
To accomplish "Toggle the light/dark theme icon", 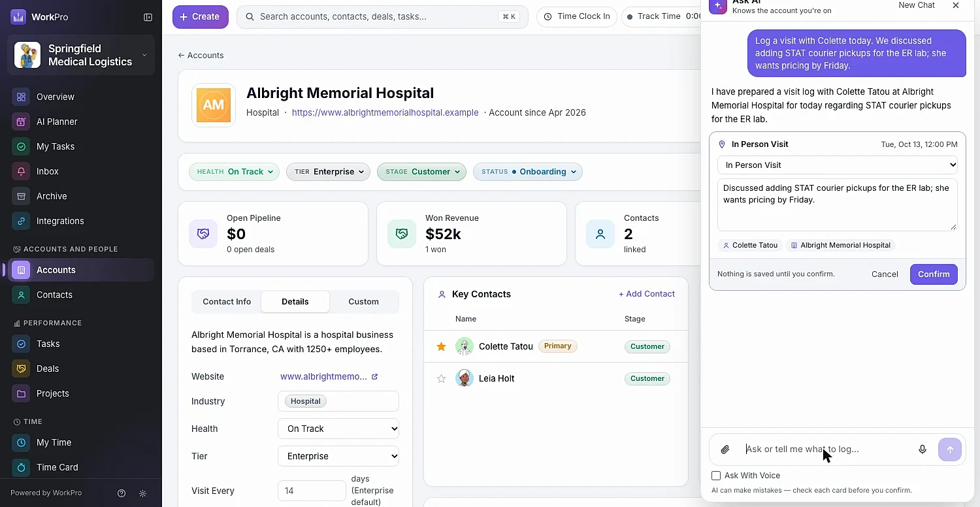I will (143, 493).
